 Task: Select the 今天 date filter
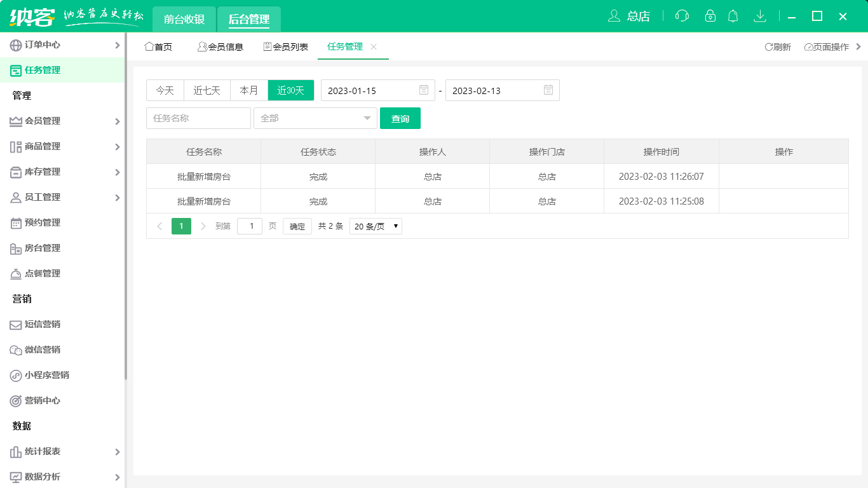(x=165, y=90)
